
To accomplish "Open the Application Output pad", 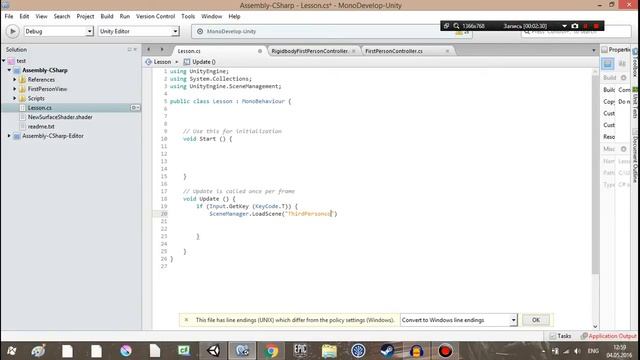I will point(609,336).
